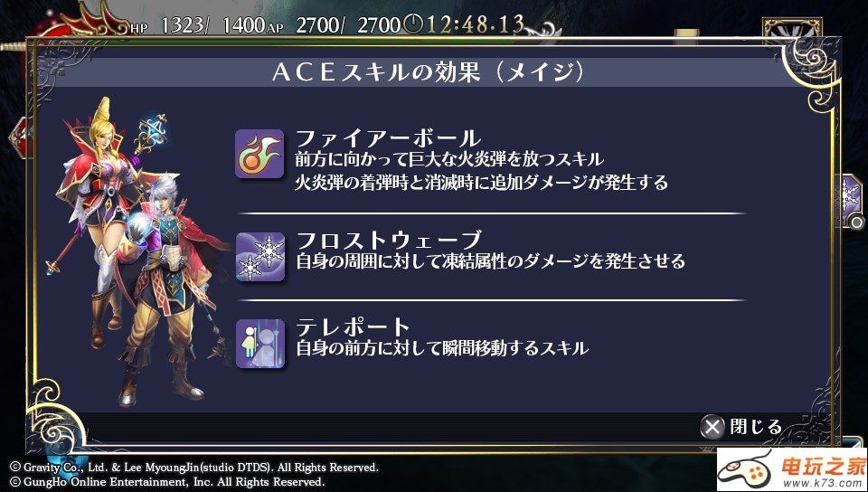Select the blonde female mage artwork
Viewport: 868px width, 492px height.
click(x=99, y=216)
